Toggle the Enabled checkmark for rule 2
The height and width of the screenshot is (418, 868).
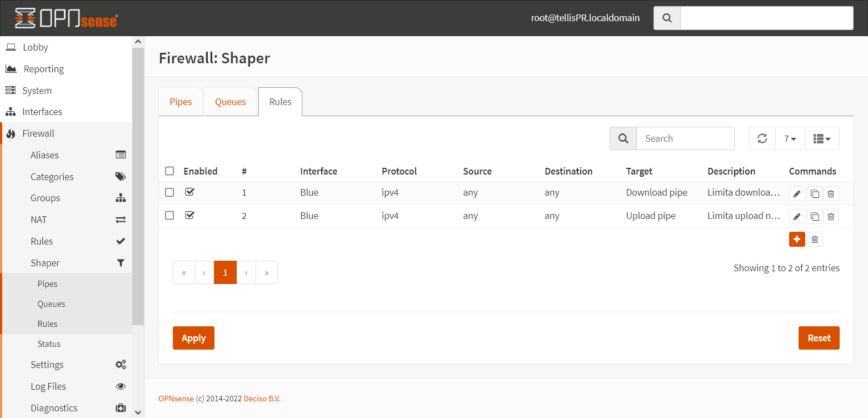point(189,215)
